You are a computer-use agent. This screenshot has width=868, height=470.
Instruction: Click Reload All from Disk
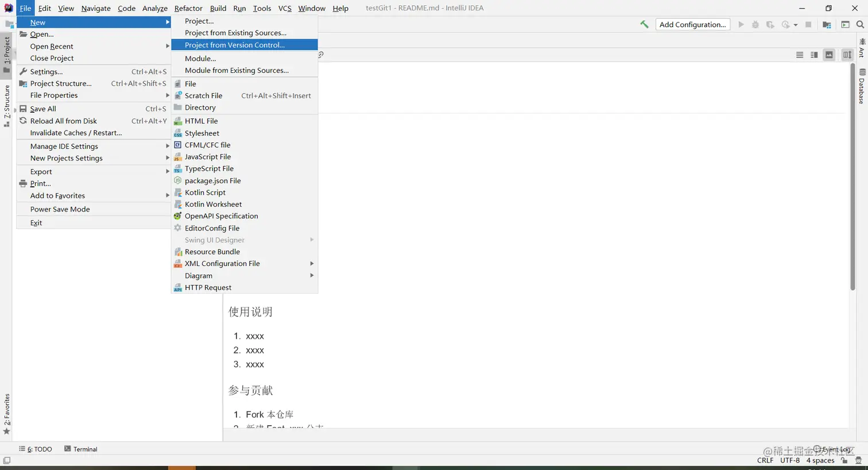click(94, 121)
